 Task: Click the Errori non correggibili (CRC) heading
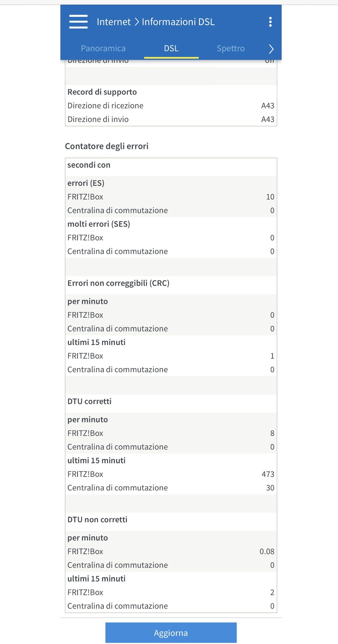[x=118, y=283]
